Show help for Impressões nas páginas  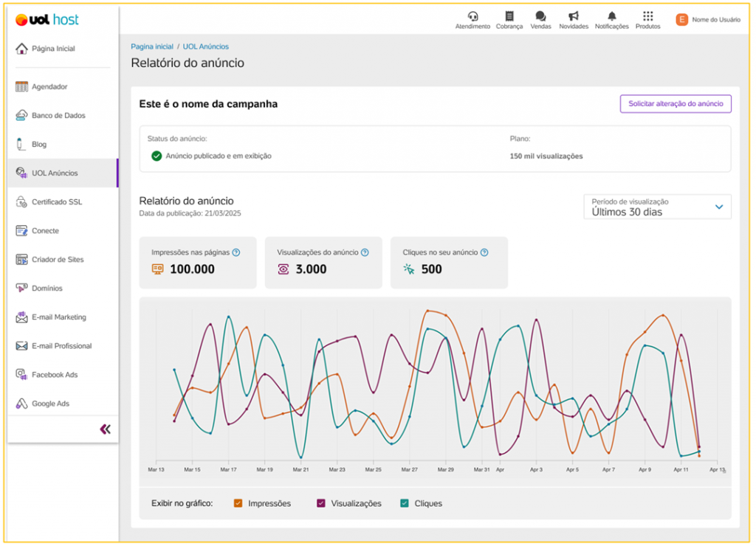[x=236, y=252]
